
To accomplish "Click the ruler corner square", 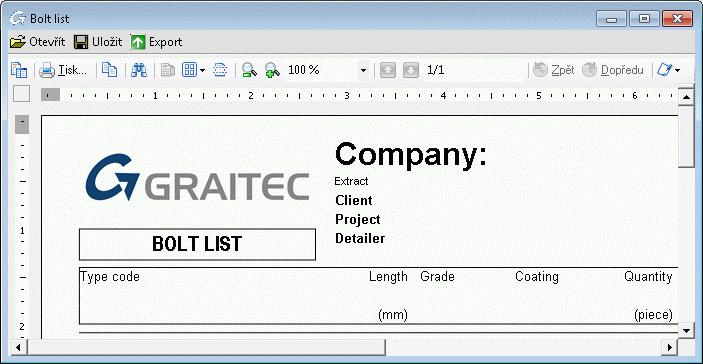I will pyautogui.click(x=22, y=94).
